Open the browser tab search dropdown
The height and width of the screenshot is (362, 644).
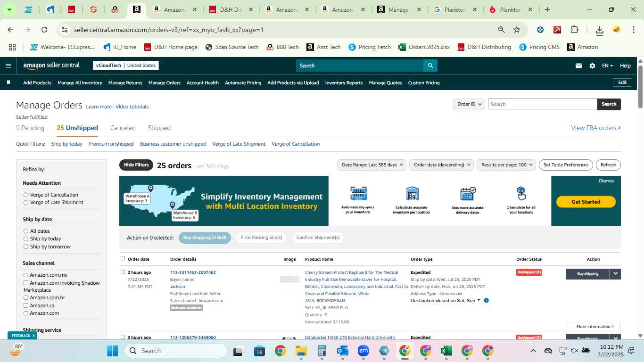9,9
